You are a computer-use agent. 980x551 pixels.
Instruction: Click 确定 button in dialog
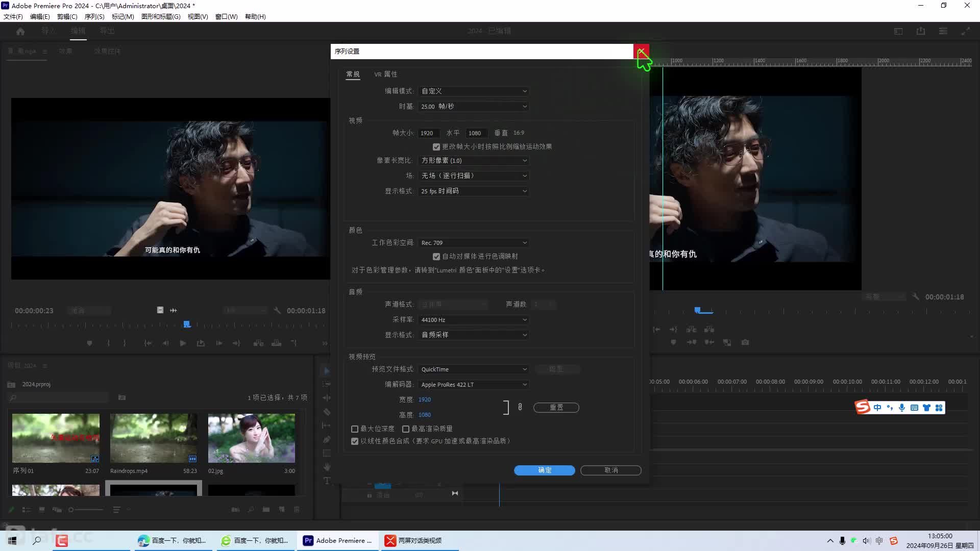click(x=544, y=470)
